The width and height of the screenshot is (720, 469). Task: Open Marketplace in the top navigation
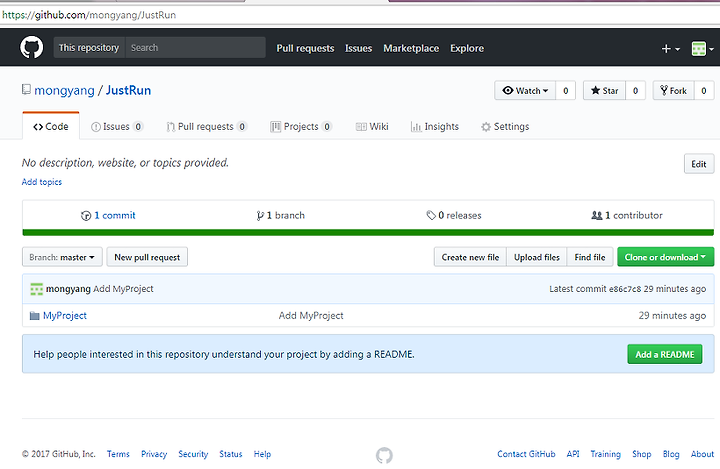pos(411,48)
